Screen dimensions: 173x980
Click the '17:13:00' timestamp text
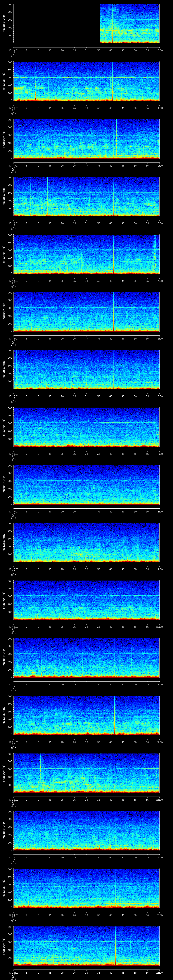click(x=13, y=281)
